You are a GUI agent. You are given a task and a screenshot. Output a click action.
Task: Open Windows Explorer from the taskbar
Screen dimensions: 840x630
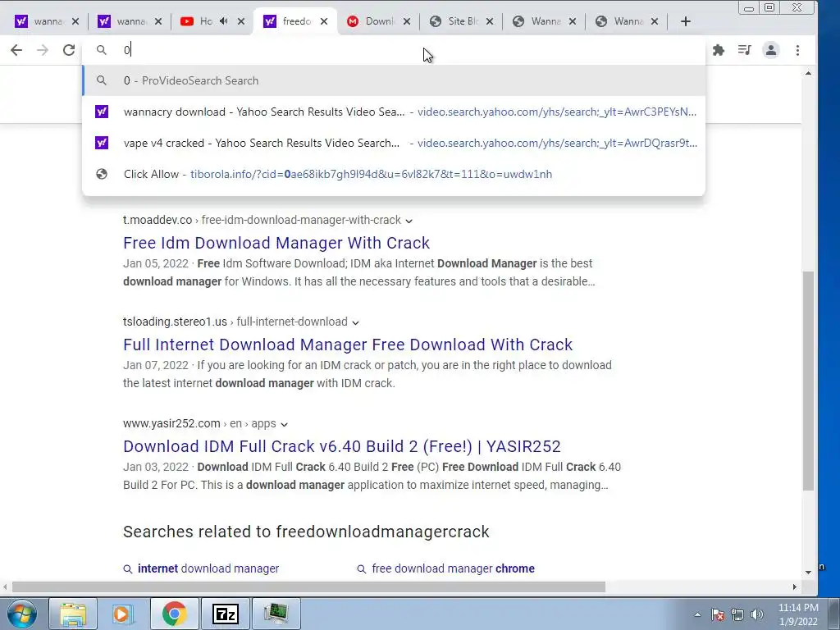pos(73,614)
